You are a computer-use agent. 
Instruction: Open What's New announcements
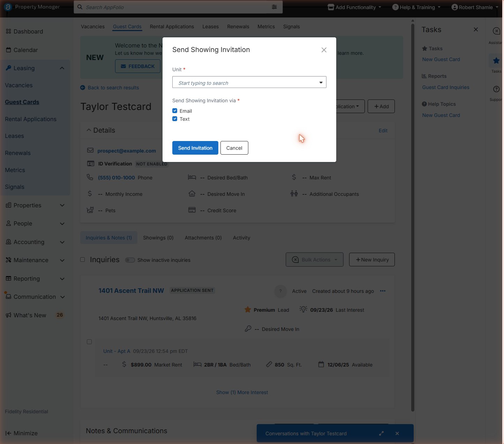point(26,315)
